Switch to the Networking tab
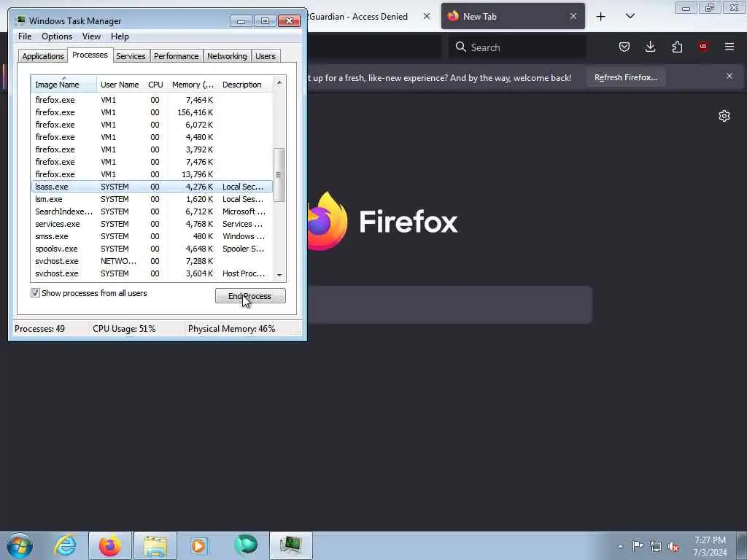This screenshot has height=560, width=747. pos(227,56)
